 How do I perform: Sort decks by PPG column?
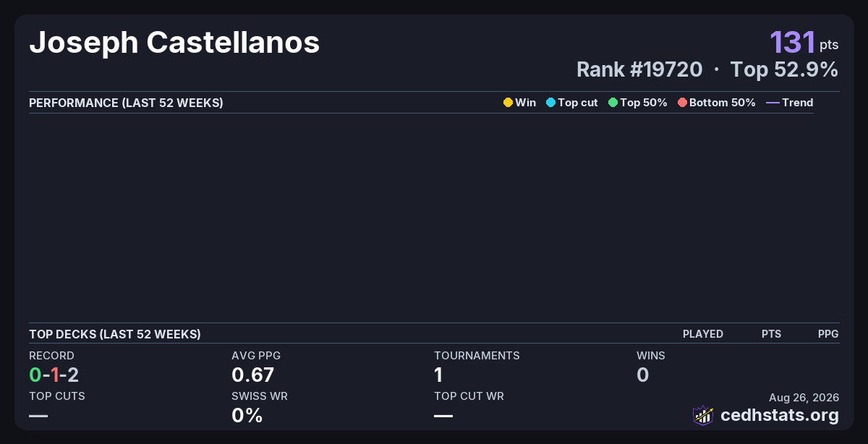pos(828,334)
